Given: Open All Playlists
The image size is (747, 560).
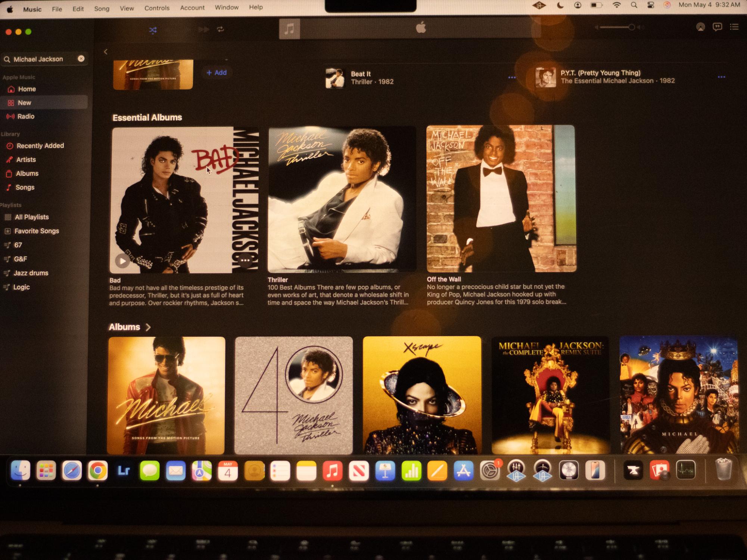Looking at the screenshot, I should point(44,217).
